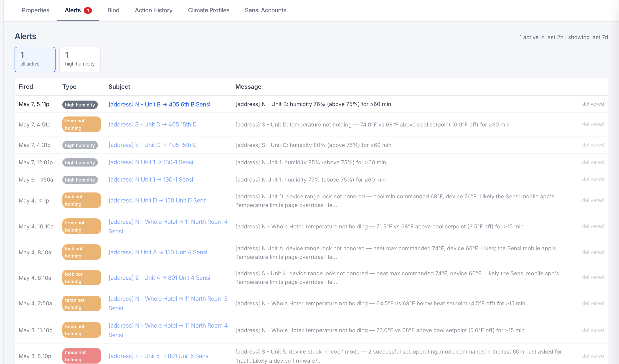Click the Alerts page heading
This screenshot has height=364, width=619.
(x=25, y=36)
